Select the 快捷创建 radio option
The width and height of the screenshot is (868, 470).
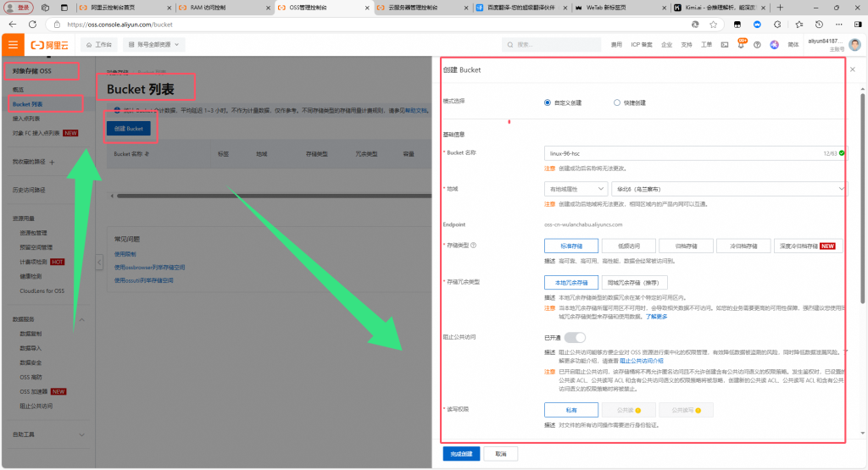(x=616, y=102)
